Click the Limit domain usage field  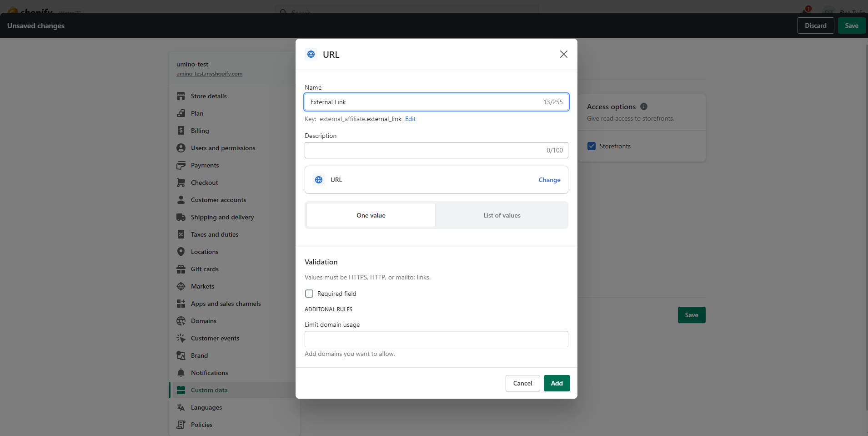(x=436, y=339)
